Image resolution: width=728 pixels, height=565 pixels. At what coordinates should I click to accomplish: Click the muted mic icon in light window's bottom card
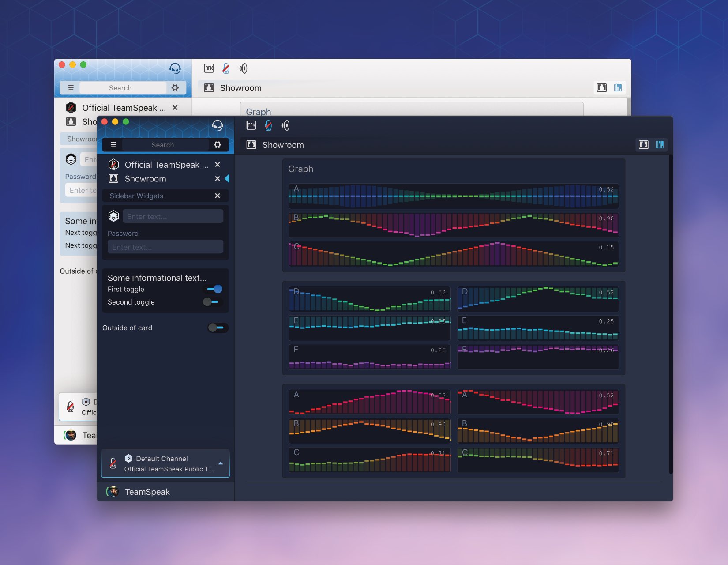pyautogui.click(x=71, y=406)
